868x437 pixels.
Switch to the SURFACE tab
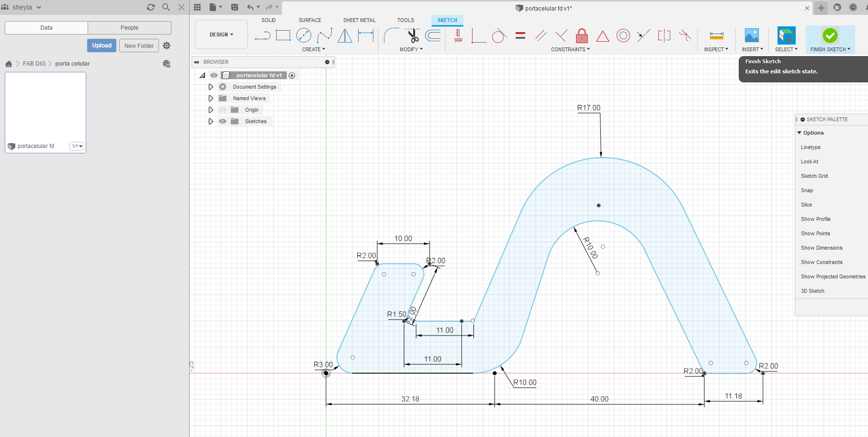310,20
